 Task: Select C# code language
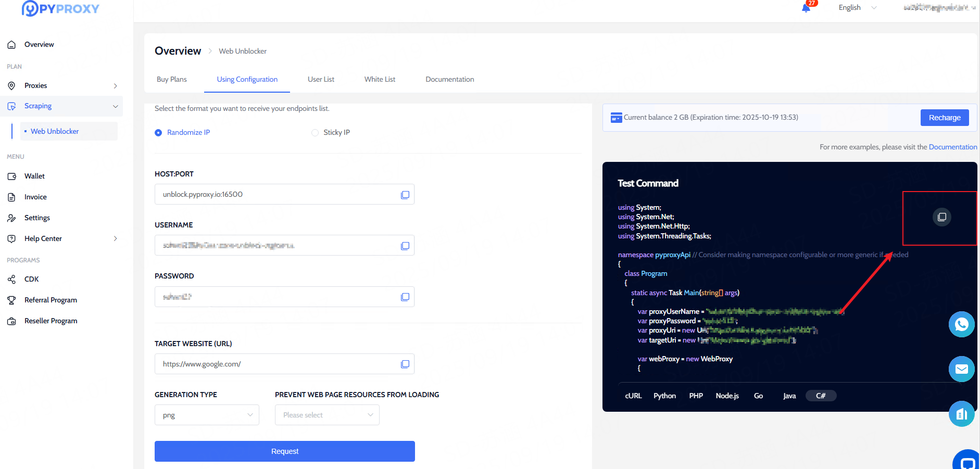[x=821, y=396]
